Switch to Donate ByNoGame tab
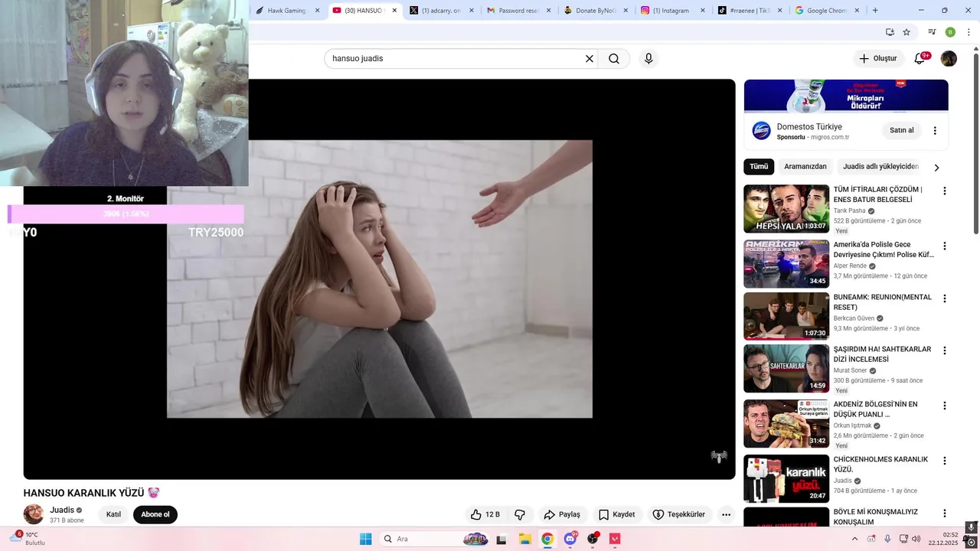This screenshot has width=980, height=551. (x=596, y=11)
